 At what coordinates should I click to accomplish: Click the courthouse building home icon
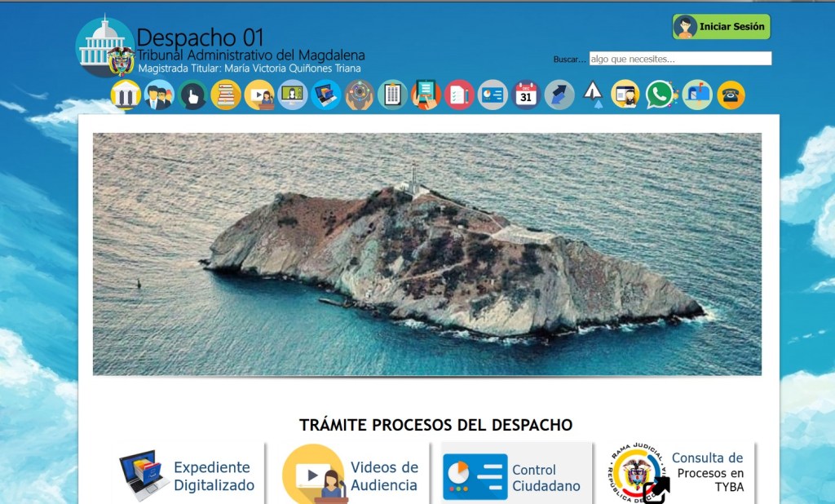point(126,95)
